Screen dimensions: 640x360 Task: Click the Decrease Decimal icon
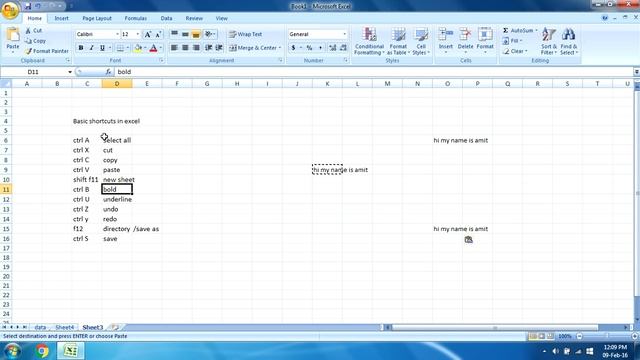(343, 48)
